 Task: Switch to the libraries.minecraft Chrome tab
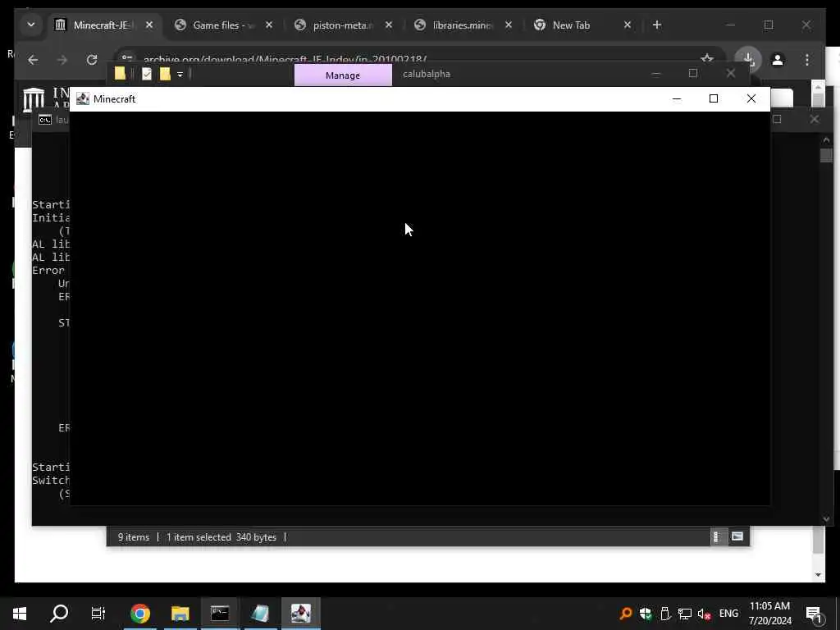[x=463, y=25]
